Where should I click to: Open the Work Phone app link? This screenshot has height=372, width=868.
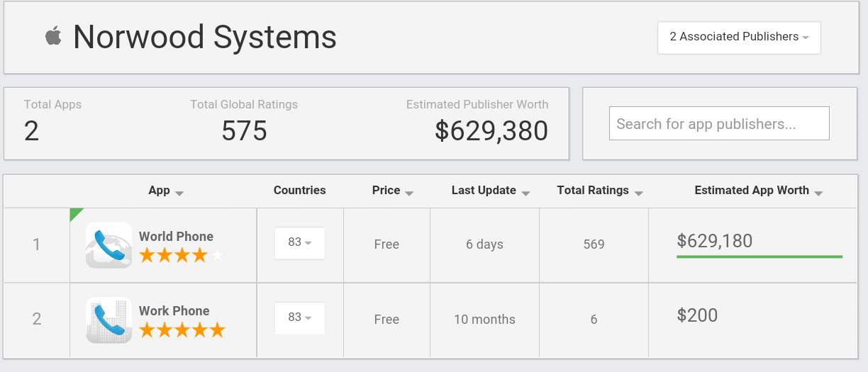[x=174, y=311]
